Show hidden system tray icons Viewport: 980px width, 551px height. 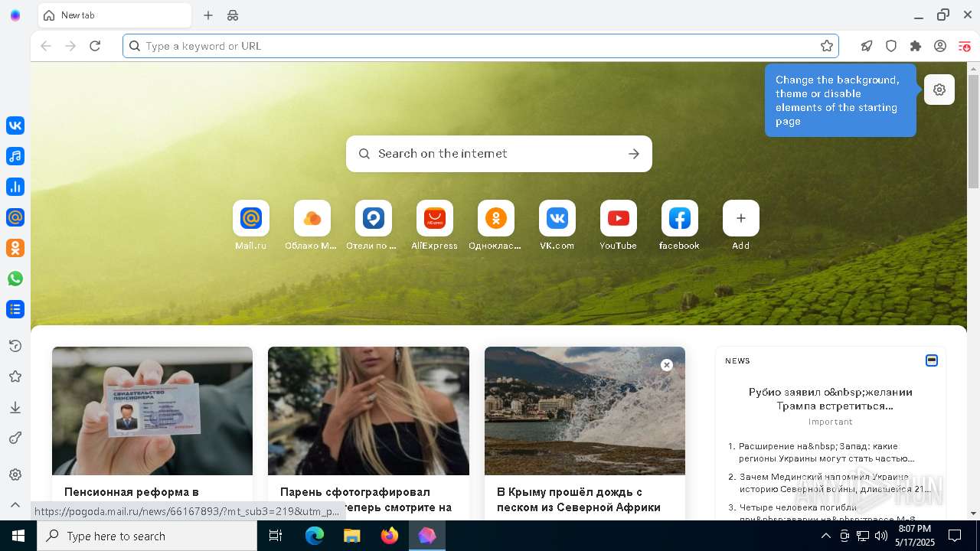(826, 536)
